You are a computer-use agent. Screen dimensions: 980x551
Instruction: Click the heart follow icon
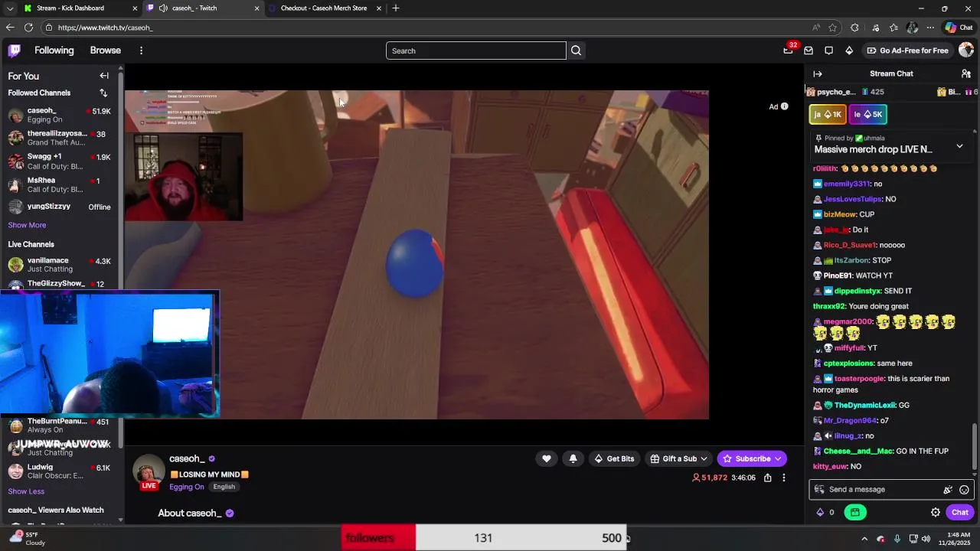click(x=547, y=458)
